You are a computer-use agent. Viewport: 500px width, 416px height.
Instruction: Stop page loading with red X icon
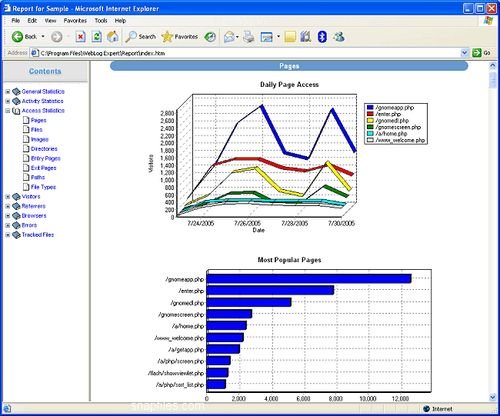pos(80,37)
